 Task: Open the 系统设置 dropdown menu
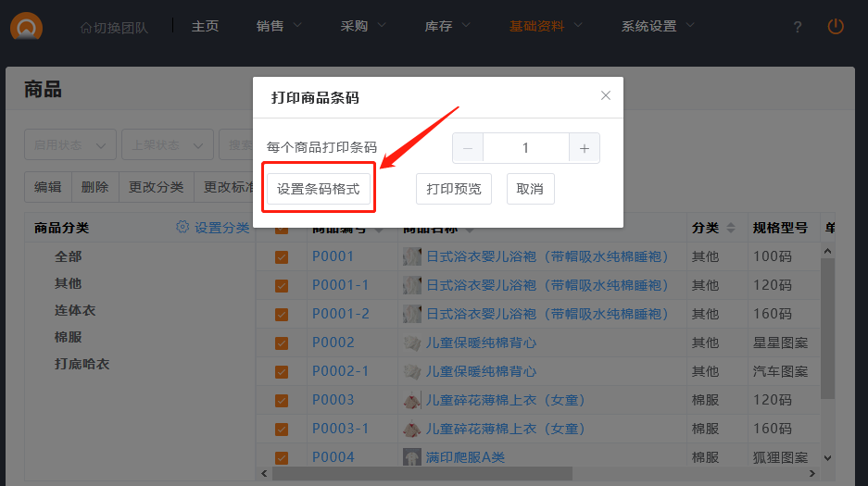coord(659,26)
